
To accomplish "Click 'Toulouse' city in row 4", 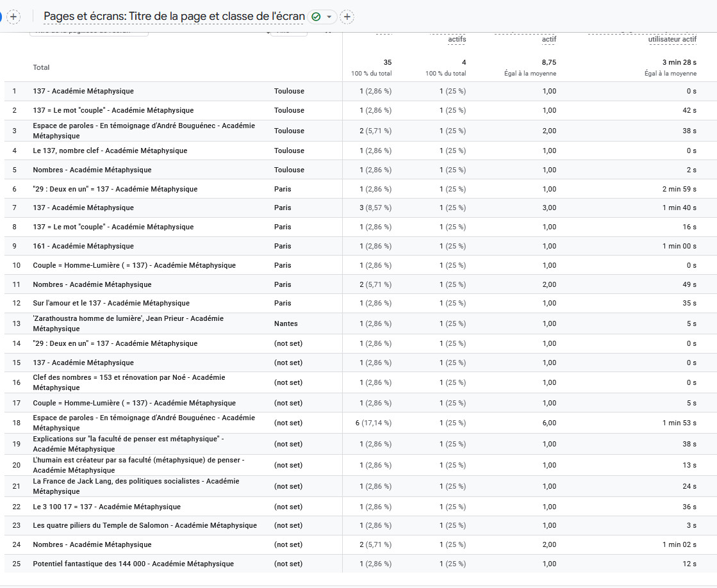I will [289, 151].
